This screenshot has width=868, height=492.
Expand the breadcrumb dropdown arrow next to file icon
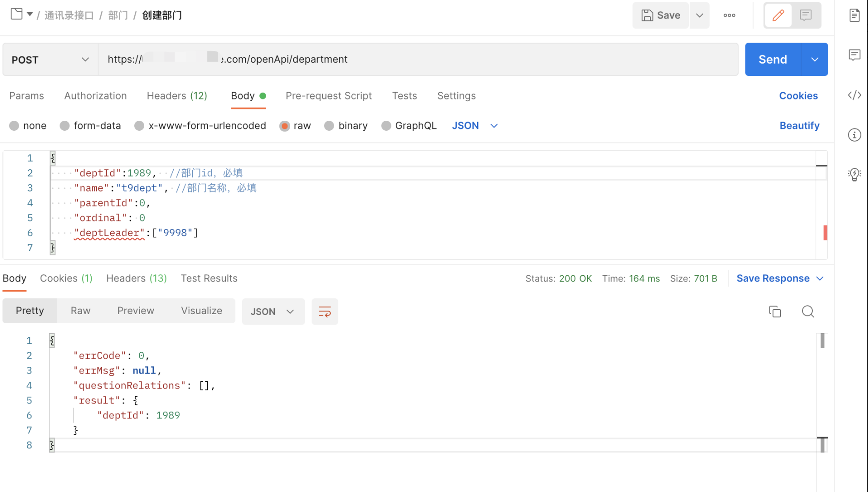point(29,14)
